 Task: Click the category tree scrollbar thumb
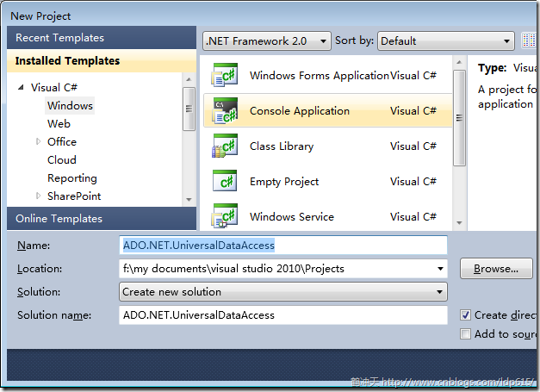tap(189, 109)
